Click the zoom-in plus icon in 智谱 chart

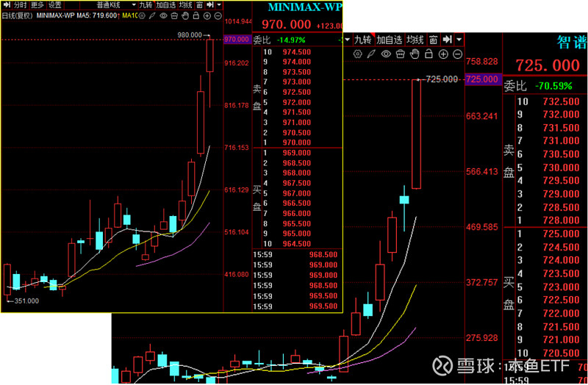pyautogui.click(x=443, y=54)
